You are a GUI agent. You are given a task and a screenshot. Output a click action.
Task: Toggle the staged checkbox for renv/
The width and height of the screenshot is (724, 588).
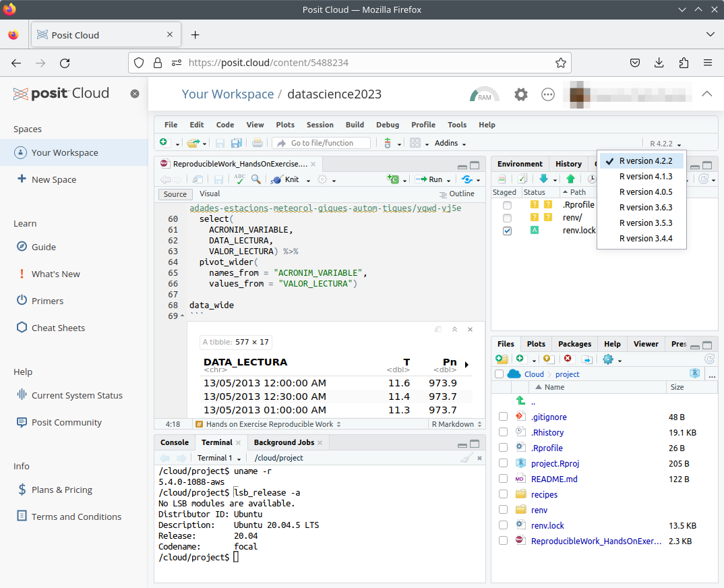pyautogui.click(x=507, y=218)
